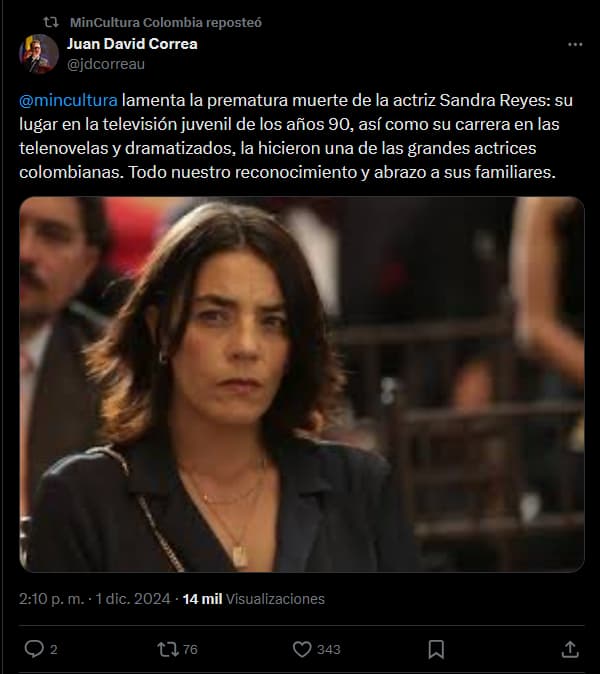Click the 2:10 p. m. timestamp

52,599
